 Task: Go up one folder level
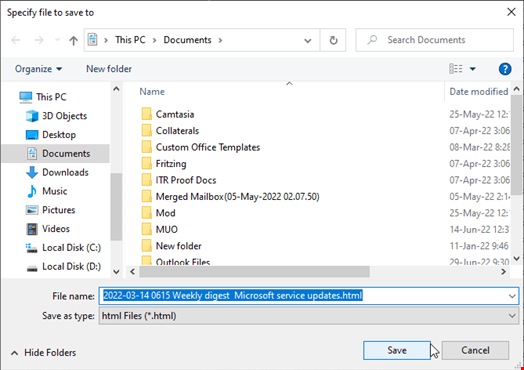(73, 40)
